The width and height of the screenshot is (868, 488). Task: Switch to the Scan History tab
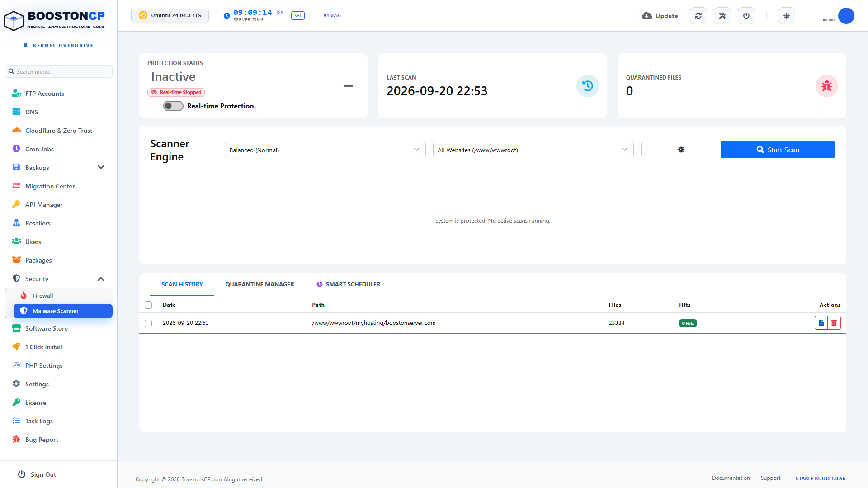(182, 284)
